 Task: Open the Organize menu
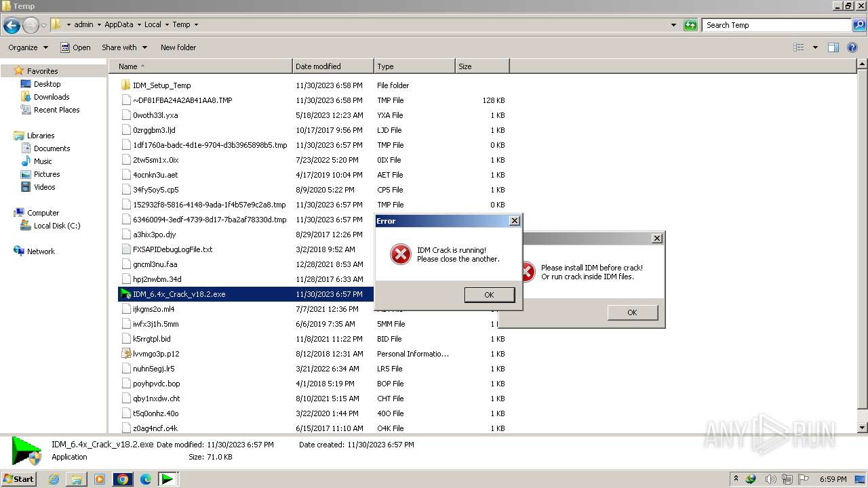pos(28,47)
